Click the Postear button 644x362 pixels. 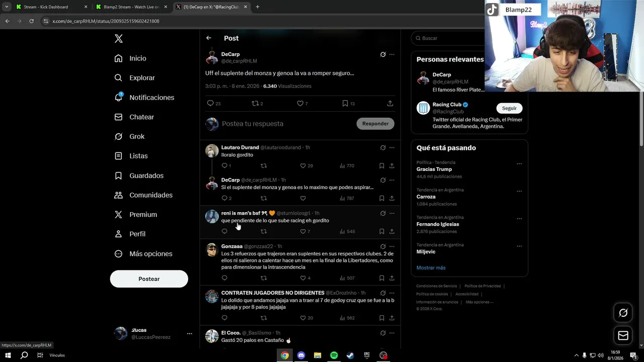(x=149, y=279)
